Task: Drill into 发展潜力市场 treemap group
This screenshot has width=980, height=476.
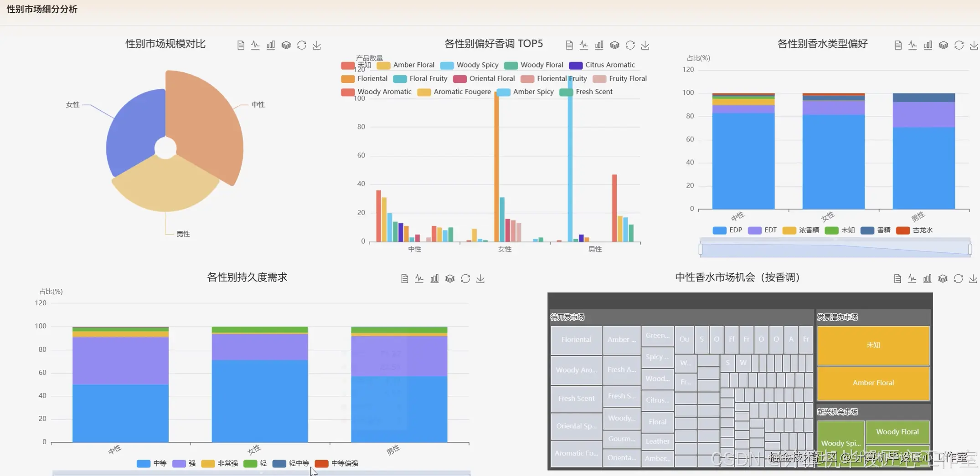Action: pos(873,317)
